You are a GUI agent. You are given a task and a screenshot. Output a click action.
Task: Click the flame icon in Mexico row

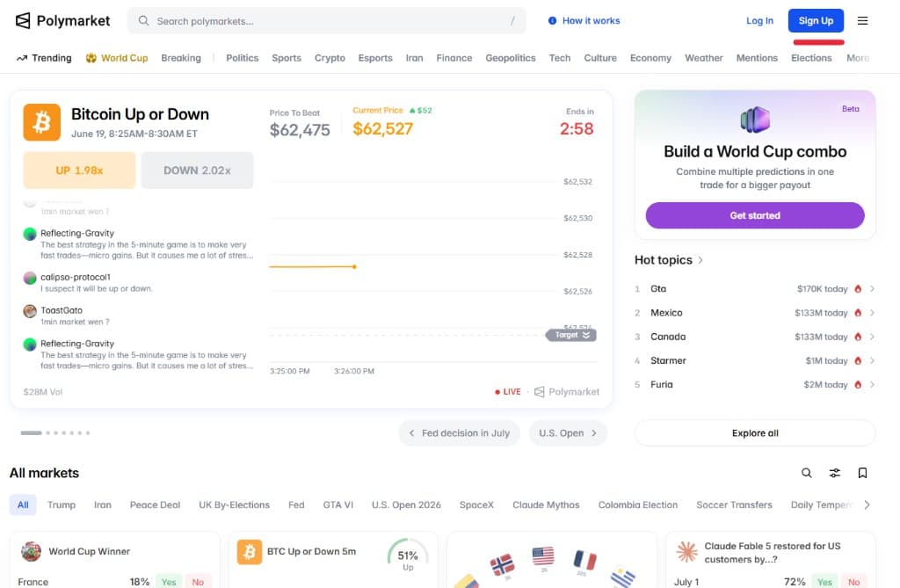pyautogui.click(x=858, y=313)
